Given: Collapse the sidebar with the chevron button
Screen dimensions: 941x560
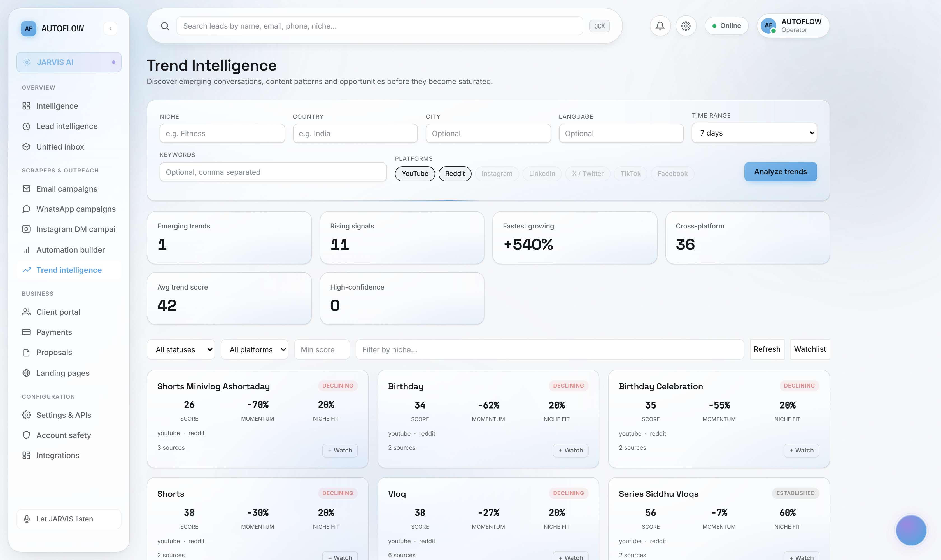Looking at the screenshot, I should tap(110, 29).
